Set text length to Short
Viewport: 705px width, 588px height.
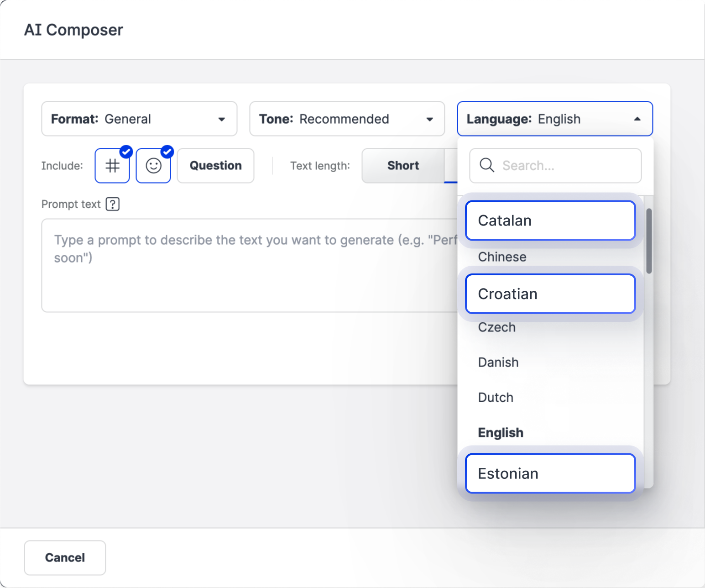pos(403,166)
